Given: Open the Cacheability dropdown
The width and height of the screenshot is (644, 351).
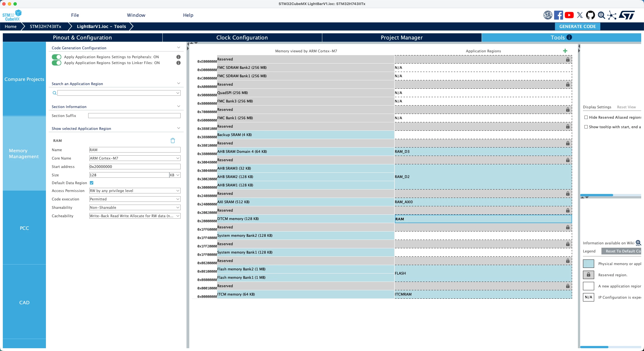Looking at the screenshot, I should (x=135, y=216).
